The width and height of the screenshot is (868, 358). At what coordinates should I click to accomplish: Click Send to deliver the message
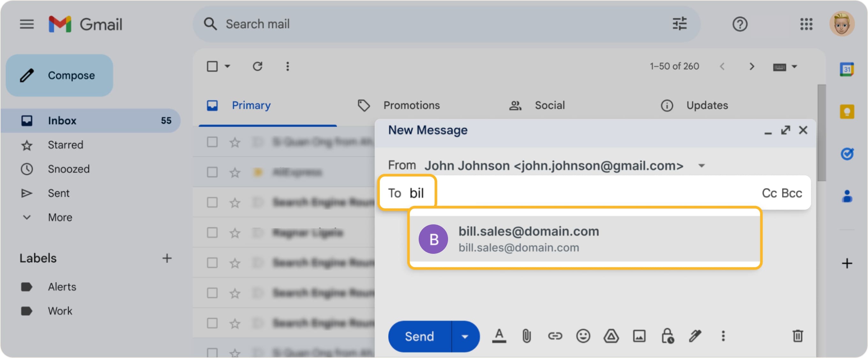(x=420, y=336)
